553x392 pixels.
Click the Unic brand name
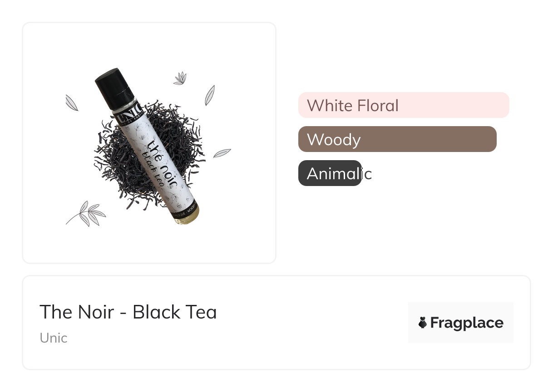(54, 338)
